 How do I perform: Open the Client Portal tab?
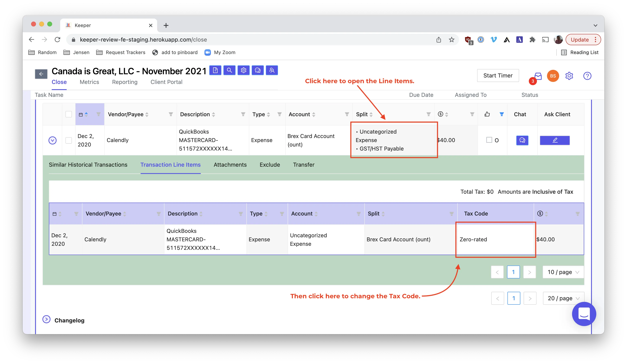point(166,82)
